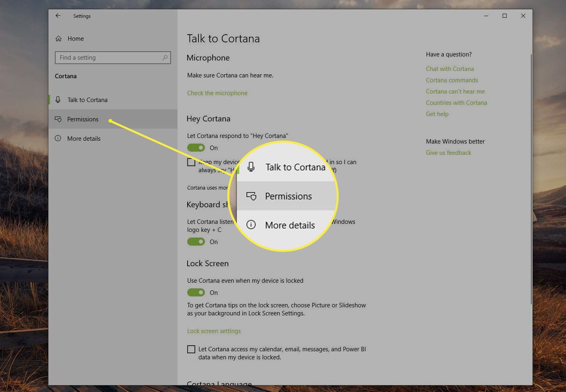Click the 'Microphone' section heading

pos(208,58)
